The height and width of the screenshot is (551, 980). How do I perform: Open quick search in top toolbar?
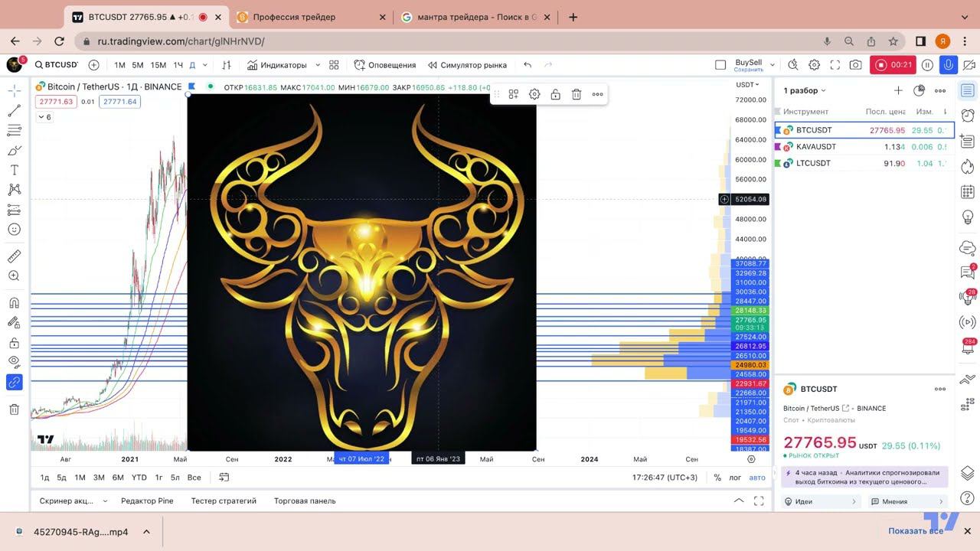[793, 65]
